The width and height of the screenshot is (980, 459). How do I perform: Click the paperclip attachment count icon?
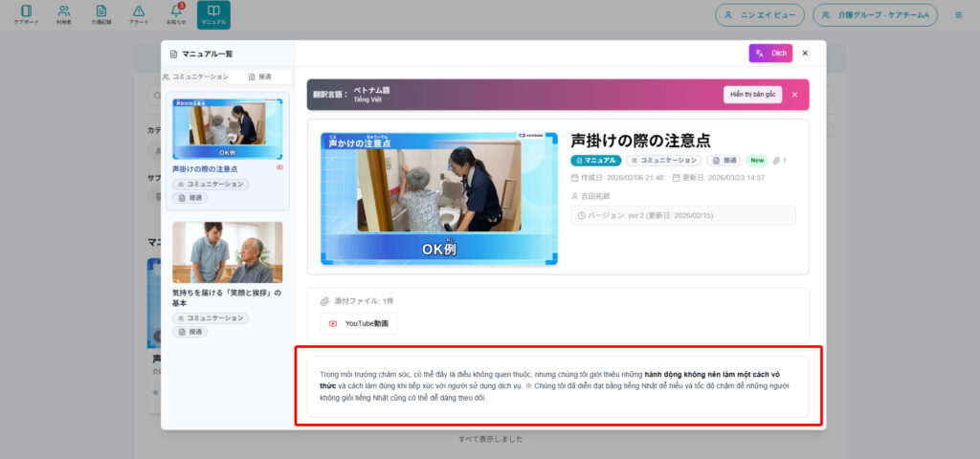[778, 161]
